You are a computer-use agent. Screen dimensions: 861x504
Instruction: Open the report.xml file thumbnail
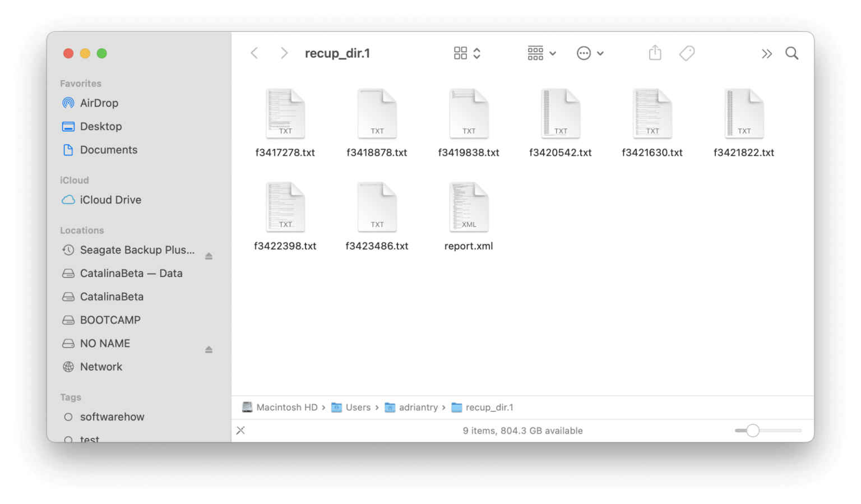469,206
